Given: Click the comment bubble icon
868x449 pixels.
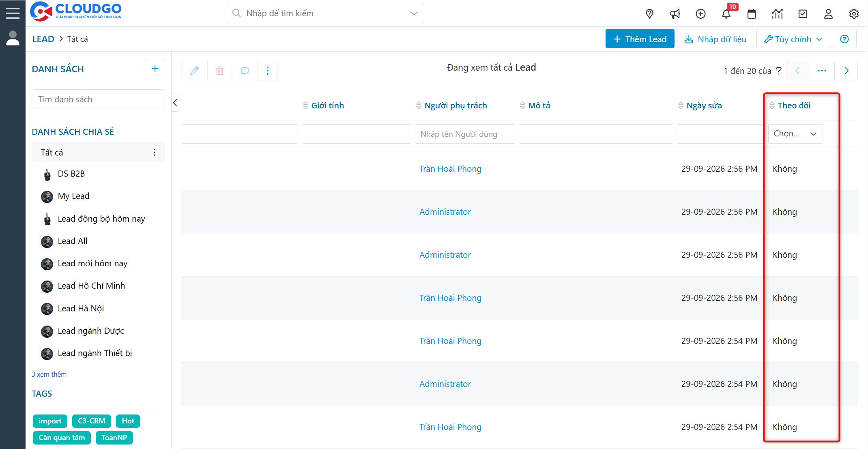Looking at the screenshot, I should [245, 71].
